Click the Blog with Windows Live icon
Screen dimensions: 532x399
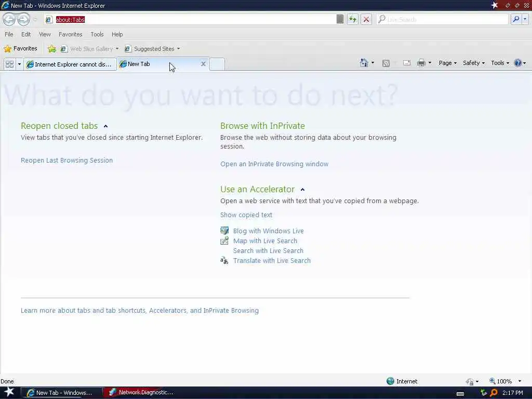(224, 231)
